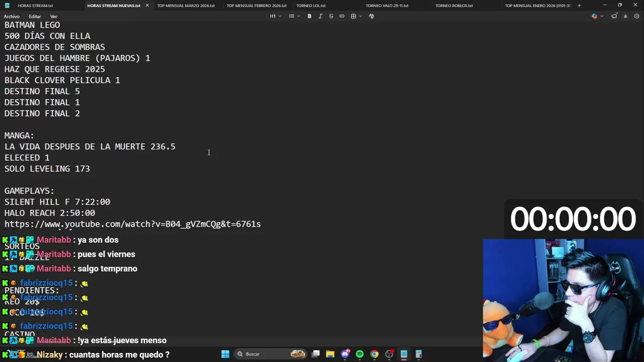Open the H1 heading style dropdown

pos(275,16)
